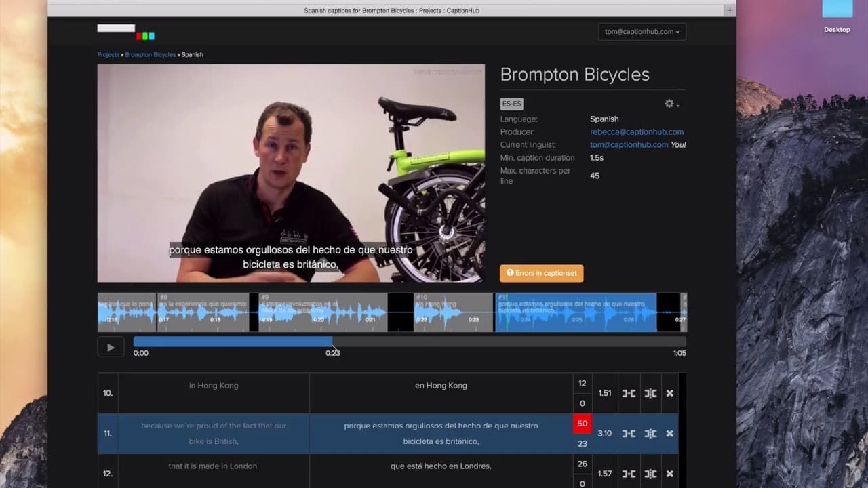
Task: Click the 3.10 duration in caption 11
Action: coord(605,434)
